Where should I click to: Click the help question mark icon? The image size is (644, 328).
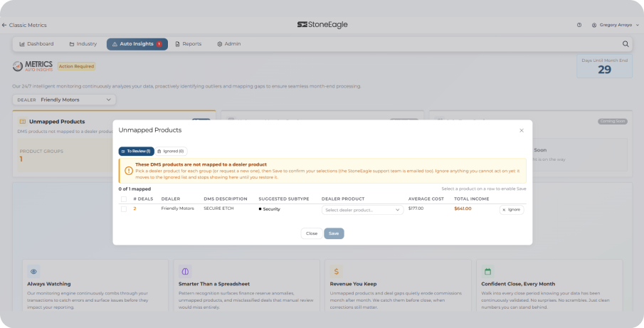[x=579, y=25]
